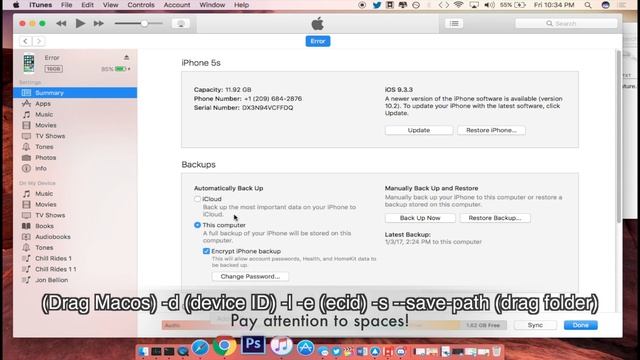Open the Controls menu

click(141, 5)
